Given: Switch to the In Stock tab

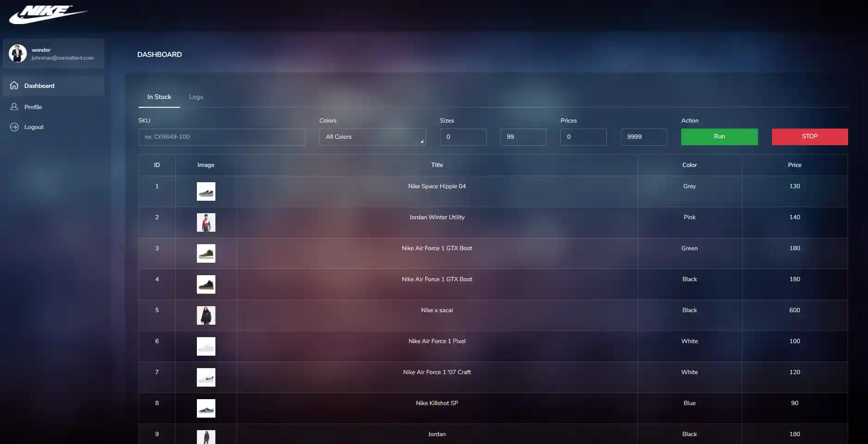Looking at the screenshot, I should 159,97.
